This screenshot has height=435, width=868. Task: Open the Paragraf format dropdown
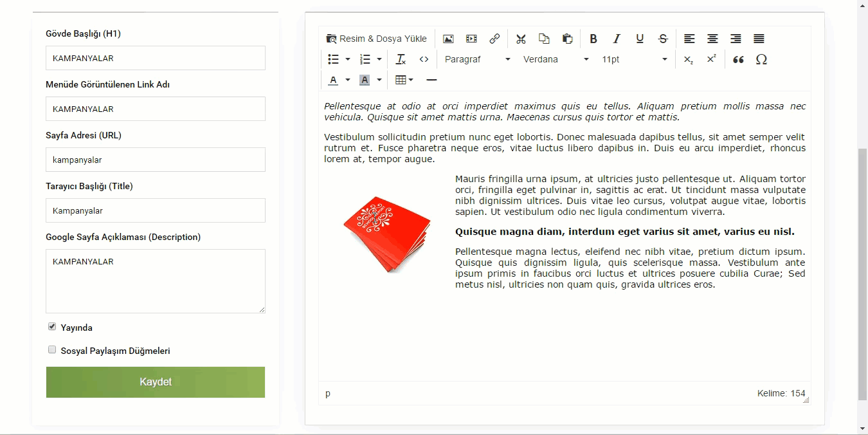click(x=477, y=59)
